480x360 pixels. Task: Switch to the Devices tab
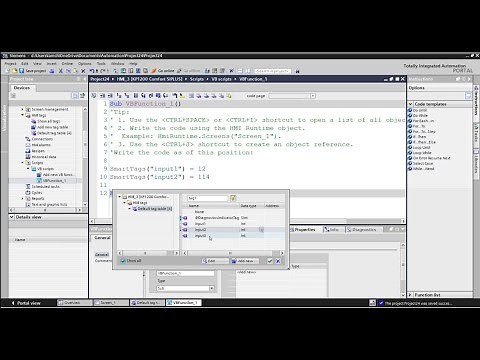22,88
